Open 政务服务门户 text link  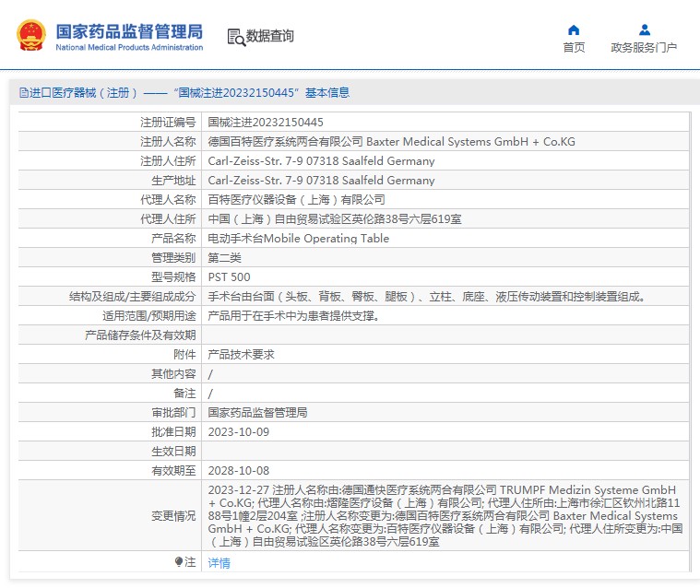tap(644, 48)
